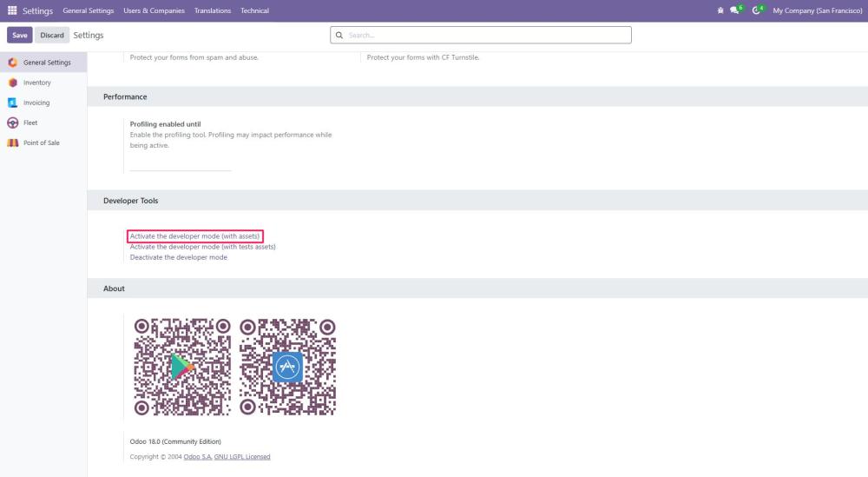Select the Fleet steering wheel icon
The image size is (868, 477).
click(x=12, y=123)
